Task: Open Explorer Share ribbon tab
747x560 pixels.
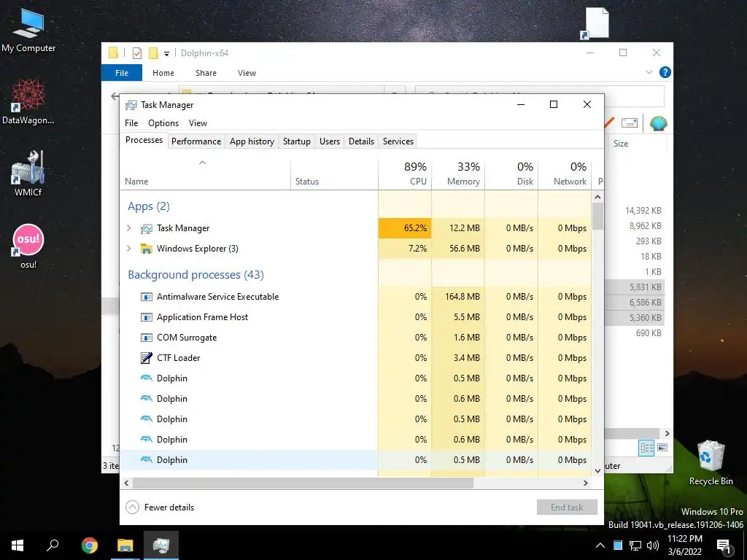Action: click(206, 73)
